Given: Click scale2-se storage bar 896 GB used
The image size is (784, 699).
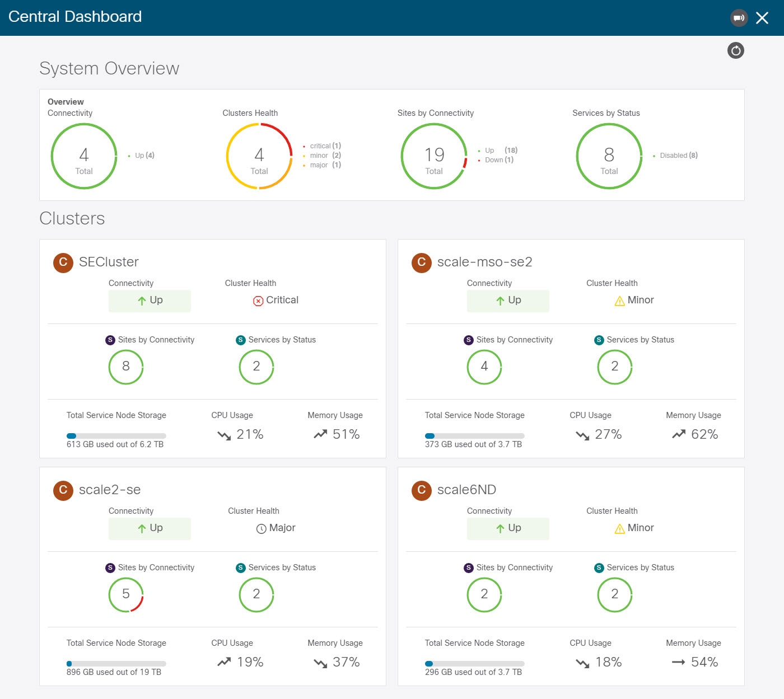Looking at the screenshot, I should click(x=116, y=664).
